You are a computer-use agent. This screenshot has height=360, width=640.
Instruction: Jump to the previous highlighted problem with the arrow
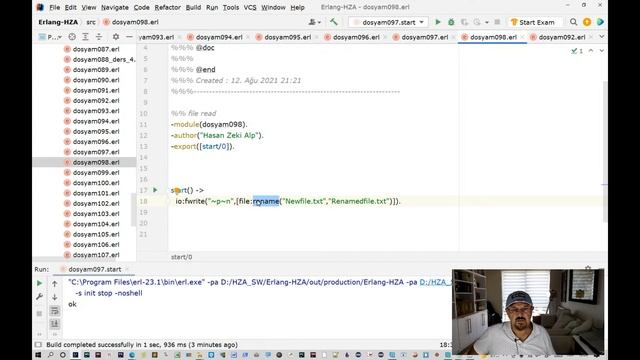pos(591,51)
